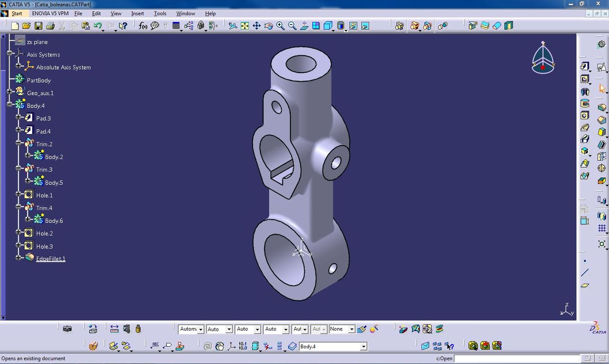Viewport: 609px width, 364px height.
Task: Open the Formula f(x) tool
Action: point(143,26)
